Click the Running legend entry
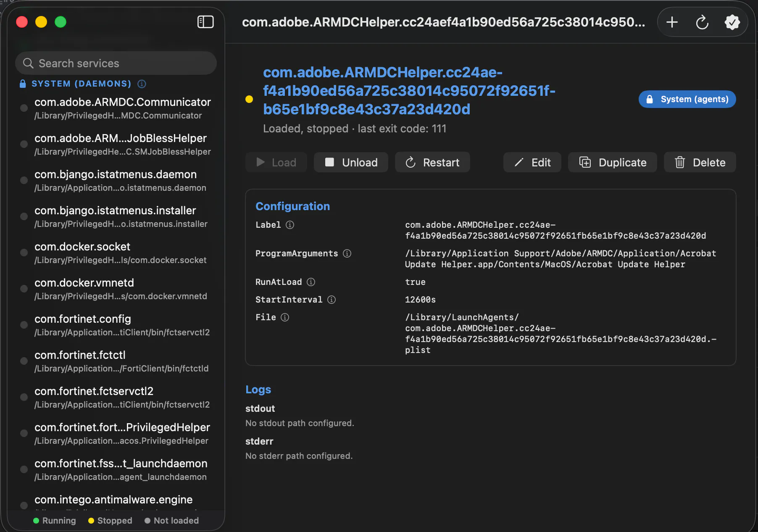 (55, 521)
